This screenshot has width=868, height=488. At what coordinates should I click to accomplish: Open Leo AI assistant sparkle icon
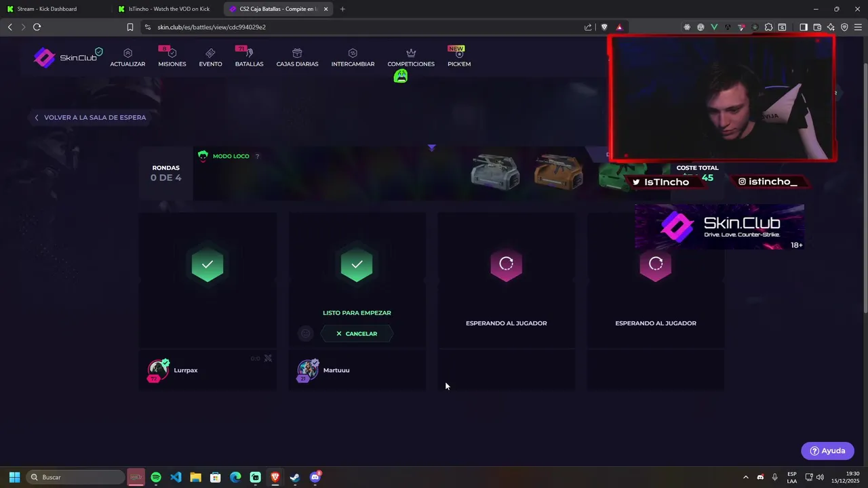point(831,27)
